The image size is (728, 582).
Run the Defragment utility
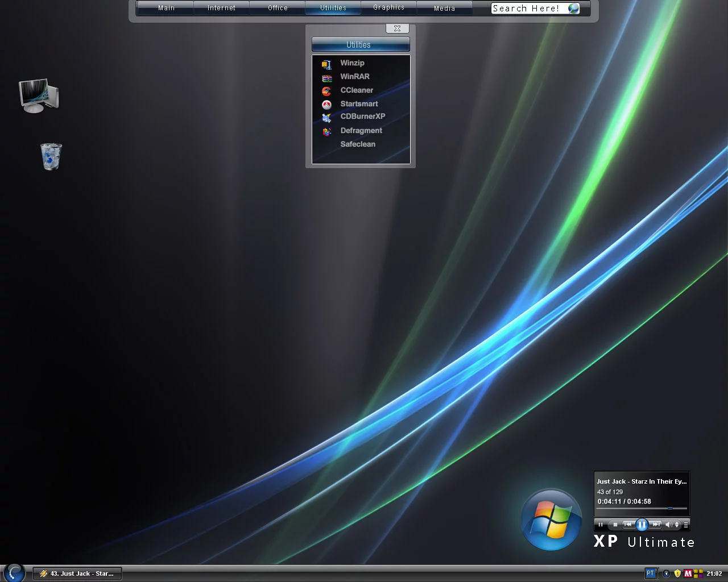tap(361, 131)
